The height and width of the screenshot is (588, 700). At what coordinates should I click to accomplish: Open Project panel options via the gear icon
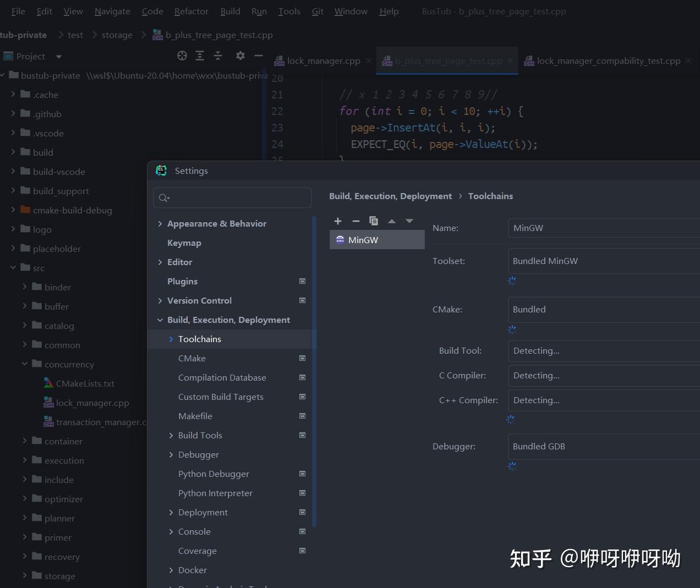tap(240, 56)
